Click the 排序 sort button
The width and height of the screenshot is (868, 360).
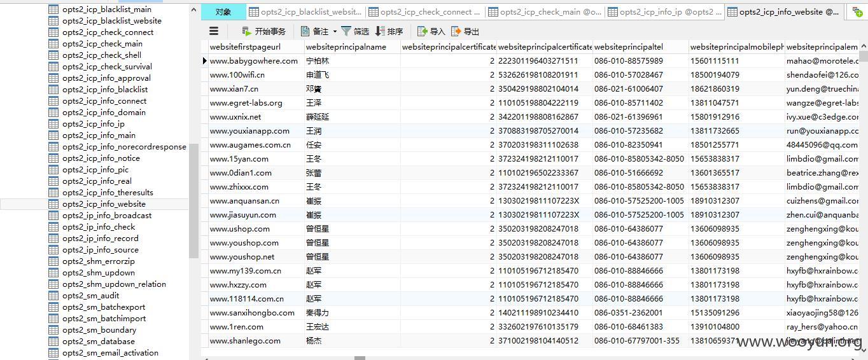(389, 31)
